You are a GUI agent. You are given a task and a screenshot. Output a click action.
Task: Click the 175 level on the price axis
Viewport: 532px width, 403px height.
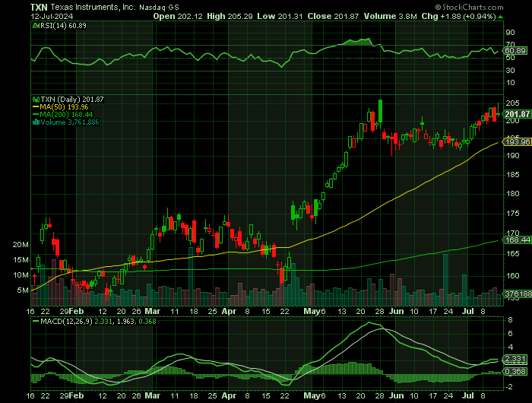coord(512,213)
